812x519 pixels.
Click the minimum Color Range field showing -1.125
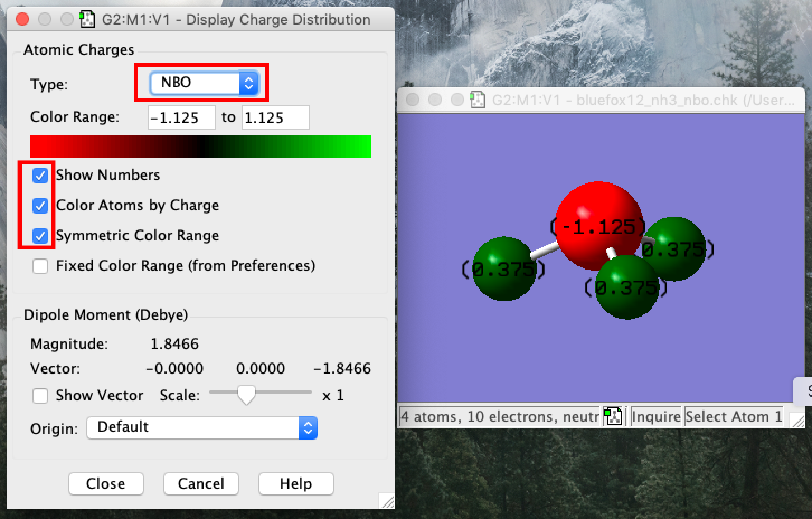[181, 118]
